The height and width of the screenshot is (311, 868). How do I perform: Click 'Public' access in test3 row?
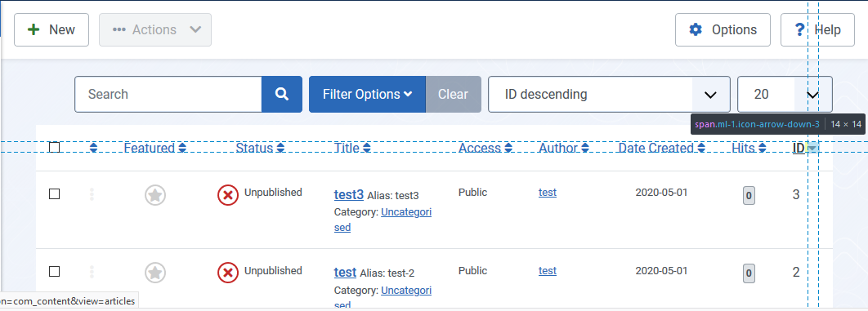point(472,193)
